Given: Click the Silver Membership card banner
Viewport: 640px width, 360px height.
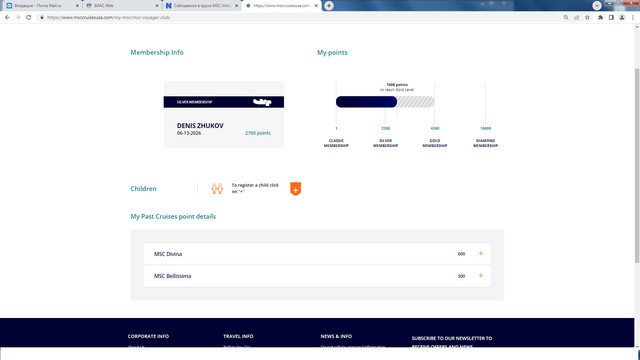Looking at the screenshot, I should (224, 102).
